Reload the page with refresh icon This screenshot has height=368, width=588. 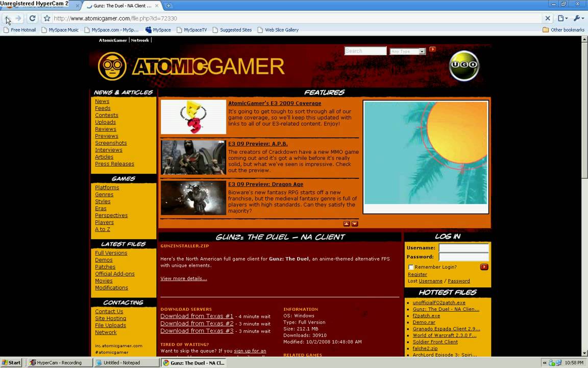coord(32,18)
